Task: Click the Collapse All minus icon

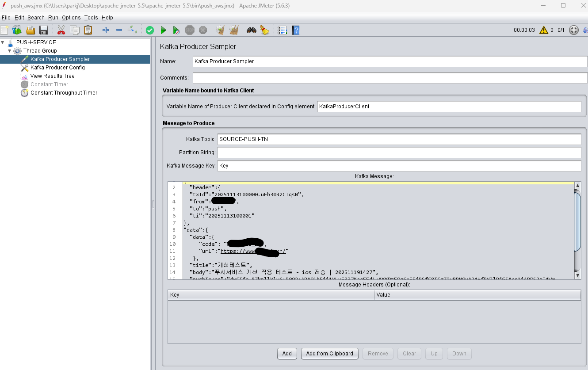Action: [119, 30]
